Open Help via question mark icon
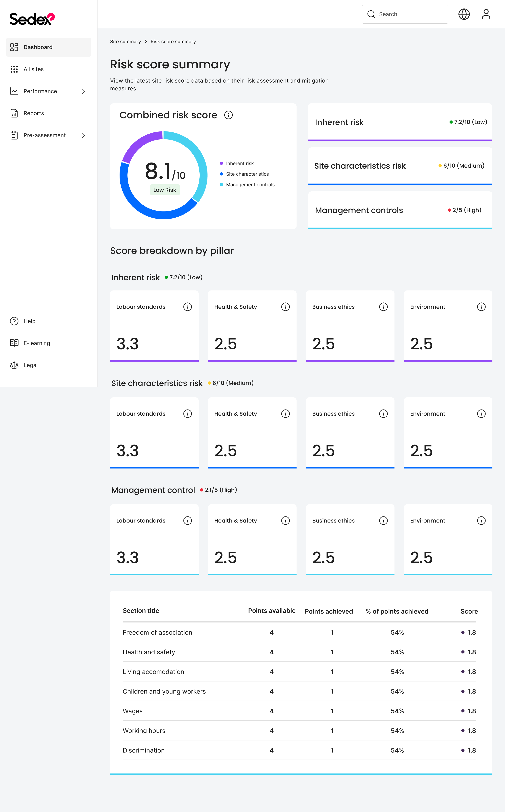The height and width of the screenshot is (812, 505). click(x=14, y=321)
